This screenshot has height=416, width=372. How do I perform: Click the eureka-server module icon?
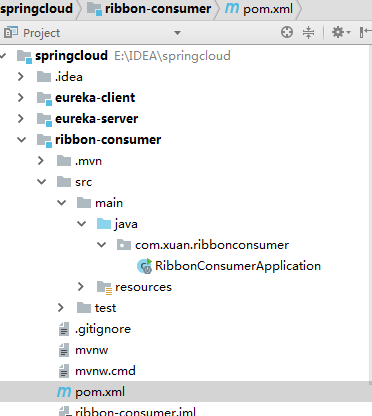click(44, 119)
